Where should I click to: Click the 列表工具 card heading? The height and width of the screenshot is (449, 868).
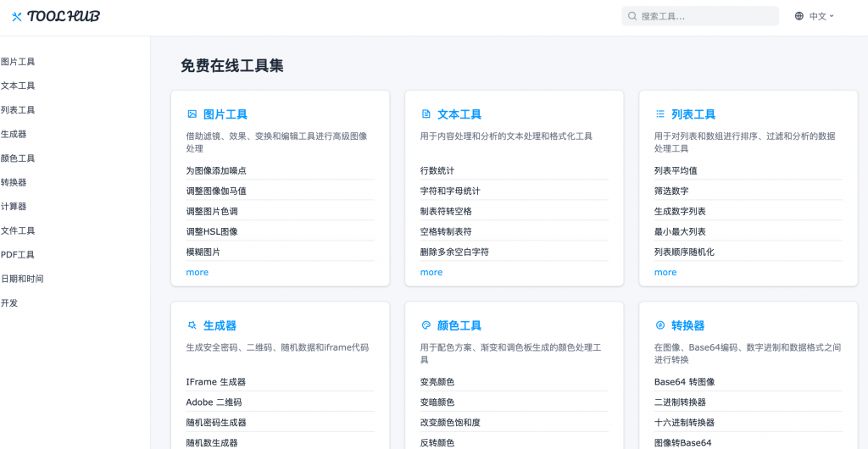[693, 114]
